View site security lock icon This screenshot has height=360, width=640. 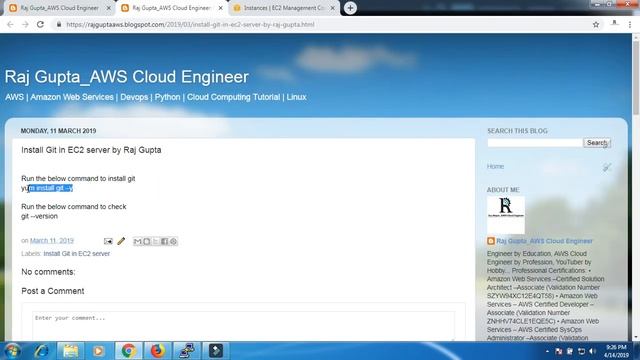[x=59, y=24]
